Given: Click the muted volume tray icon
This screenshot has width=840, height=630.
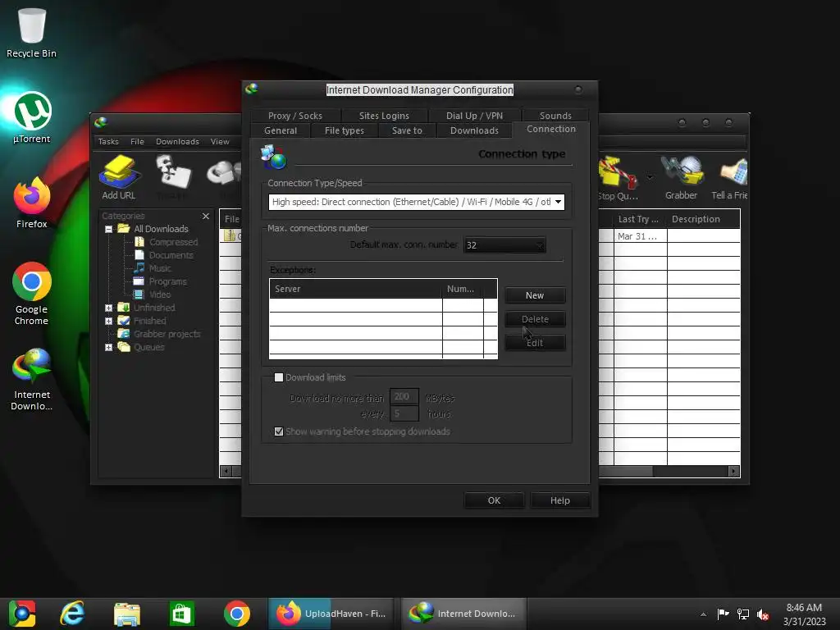Looking at the screenshot, I should (763, 614).
